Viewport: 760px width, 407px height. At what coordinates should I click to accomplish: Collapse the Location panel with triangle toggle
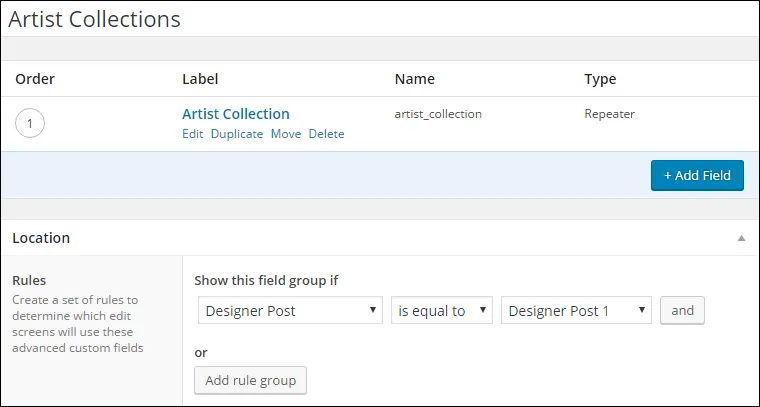[741, 238]
